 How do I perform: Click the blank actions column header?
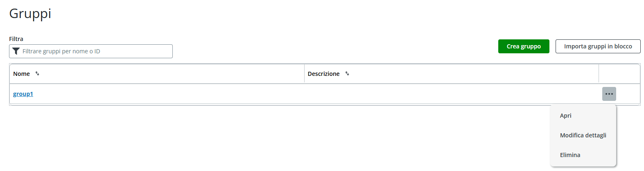619,74
